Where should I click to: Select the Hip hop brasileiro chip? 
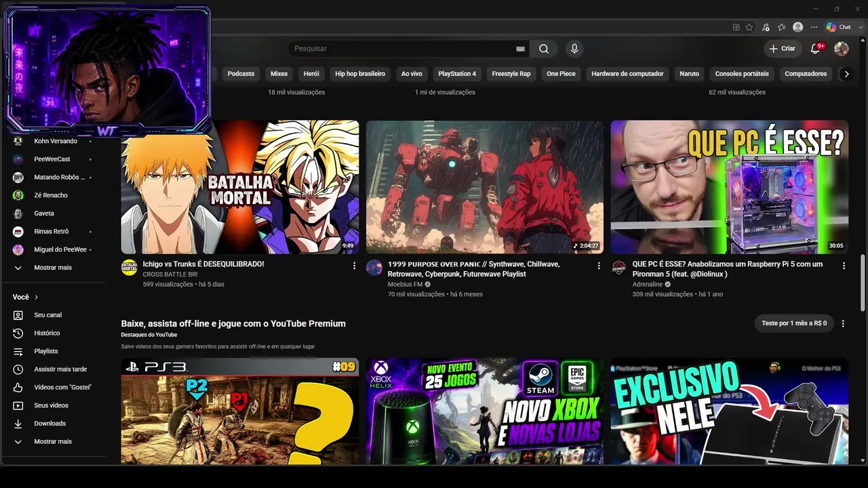(360, 74)
